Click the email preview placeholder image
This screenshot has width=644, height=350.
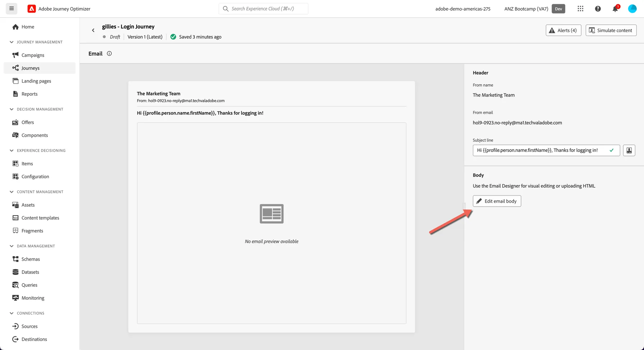tap(272, 213)
